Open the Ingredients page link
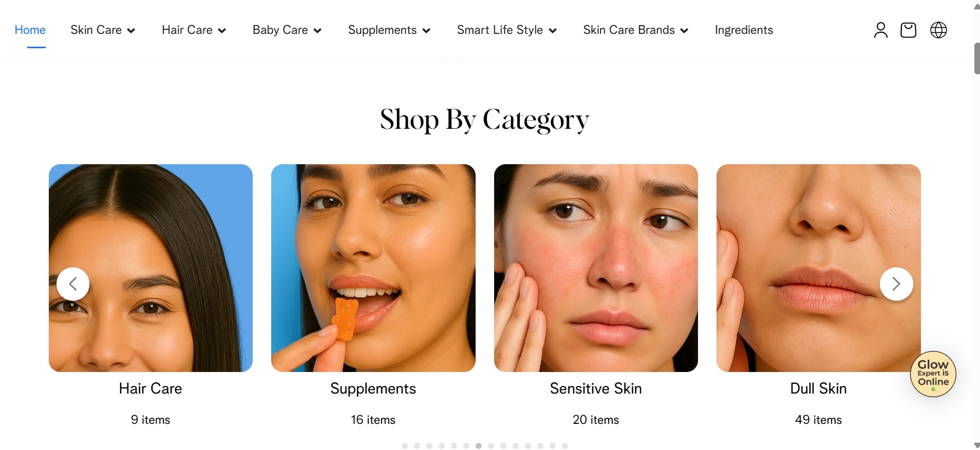Image resolution: width=980 pixels, height=450 pixels. pos(744,30)
